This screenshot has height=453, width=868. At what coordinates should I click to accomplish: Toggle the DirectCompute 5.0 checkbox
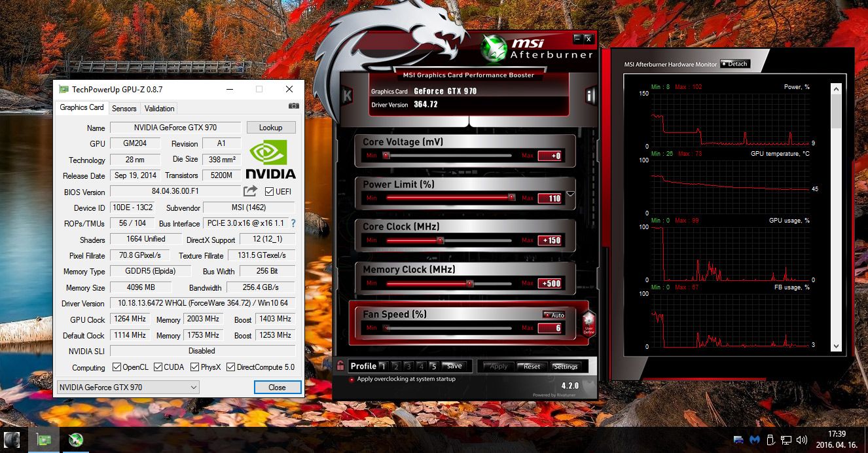click(x=230, y=367)
